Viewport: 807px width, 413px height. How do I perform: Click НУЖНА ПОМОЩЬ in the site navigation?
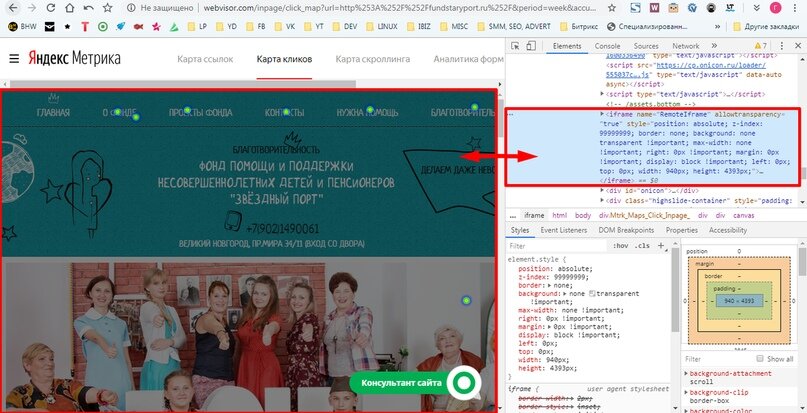[367, 112]
